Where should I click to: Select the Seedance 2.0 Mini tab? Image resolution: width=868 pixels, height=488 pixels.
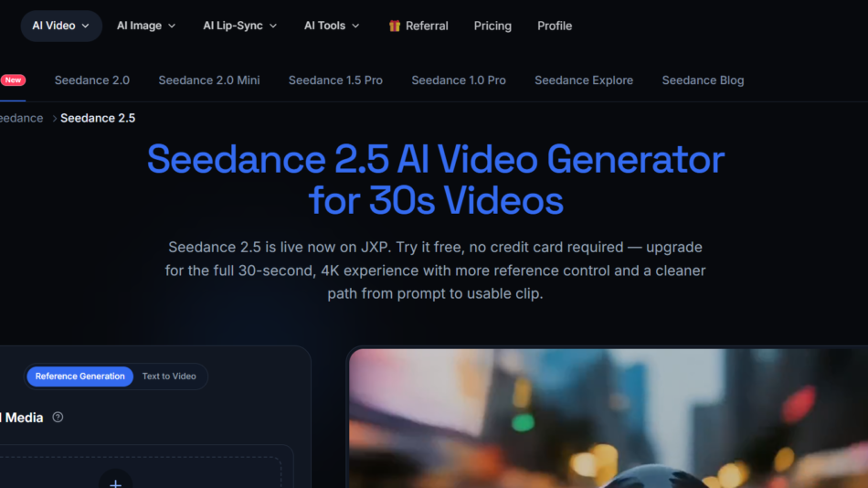[x=209, y=80]
